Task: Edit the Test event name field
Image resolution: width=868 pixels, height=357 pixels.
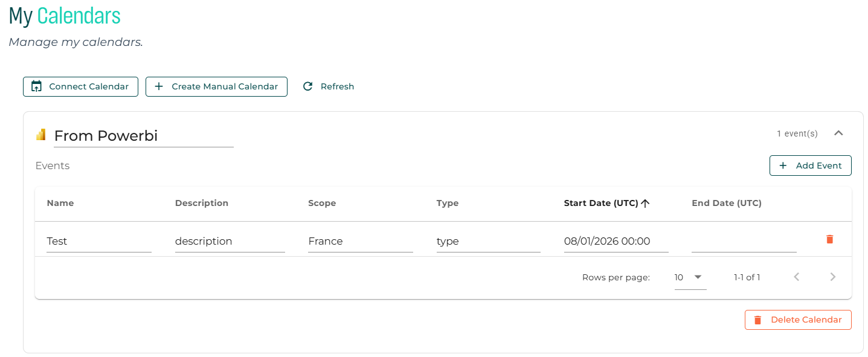Action: click(98, 241)
